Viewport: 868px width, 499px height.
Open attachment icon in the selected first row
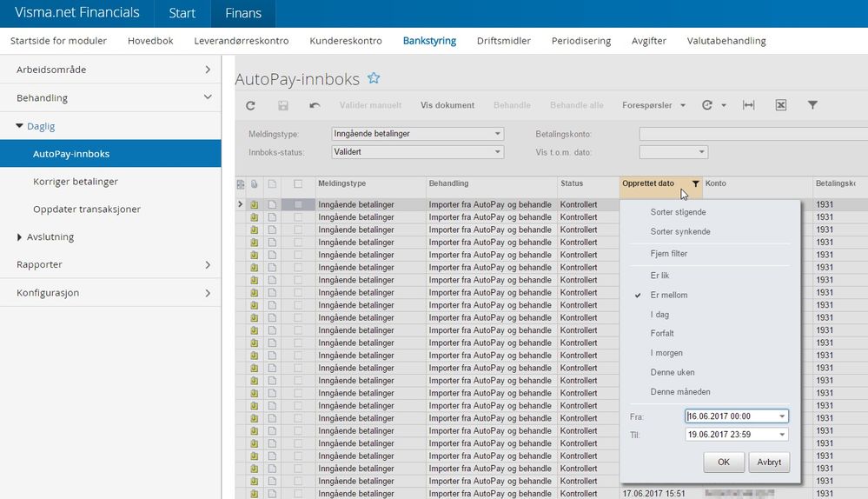click(254, 204)
